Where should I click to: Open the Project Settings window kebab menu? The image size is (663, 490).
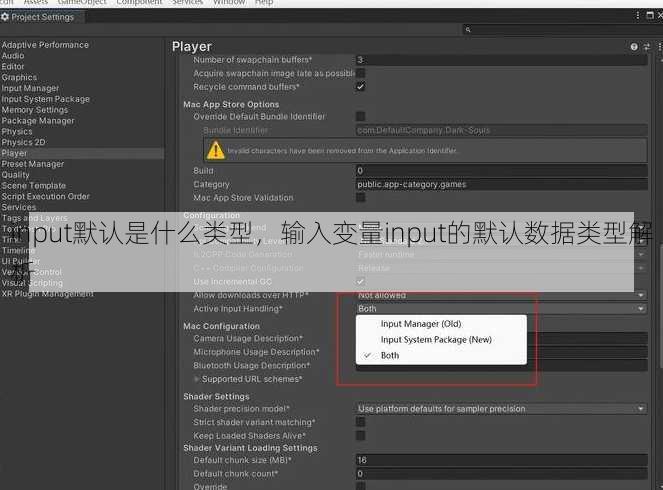tap(637, 16)
